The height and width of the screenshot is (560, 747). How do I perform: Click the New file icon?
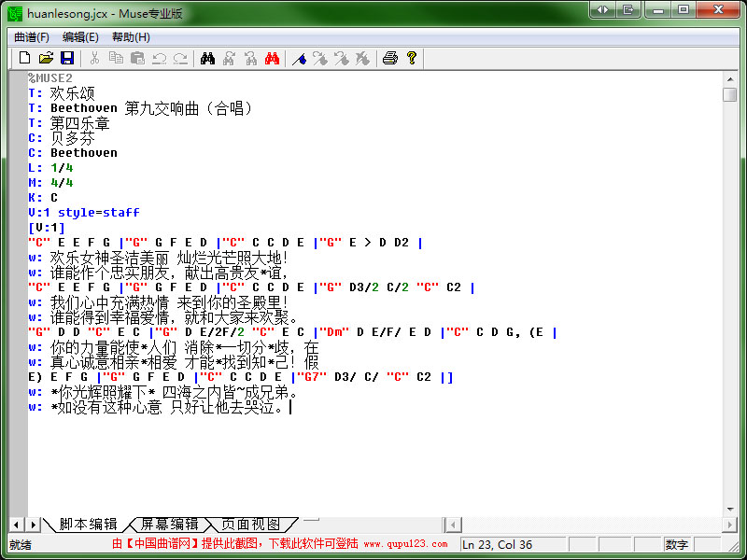click(25, 58)
